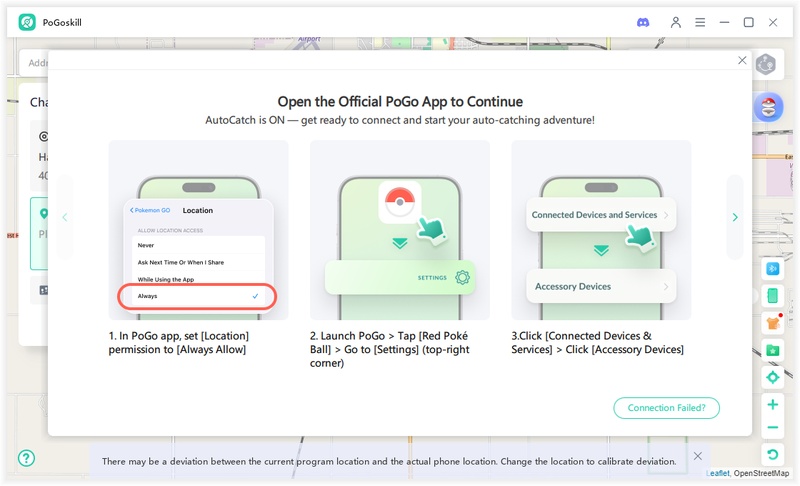This screenshot has width=800, height=486.
Task: Click the Connection Failed? button
Action: click(666, 408)
